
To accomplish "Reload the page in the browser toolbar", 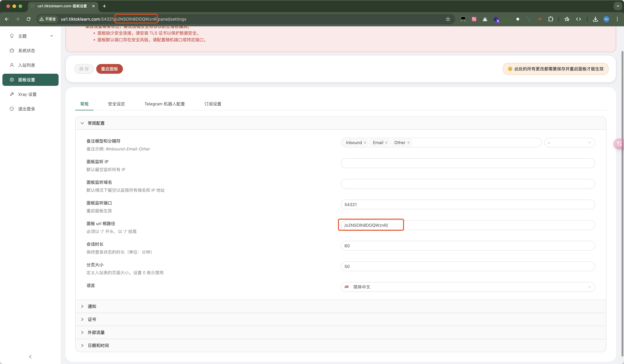I will pos(29,19).
